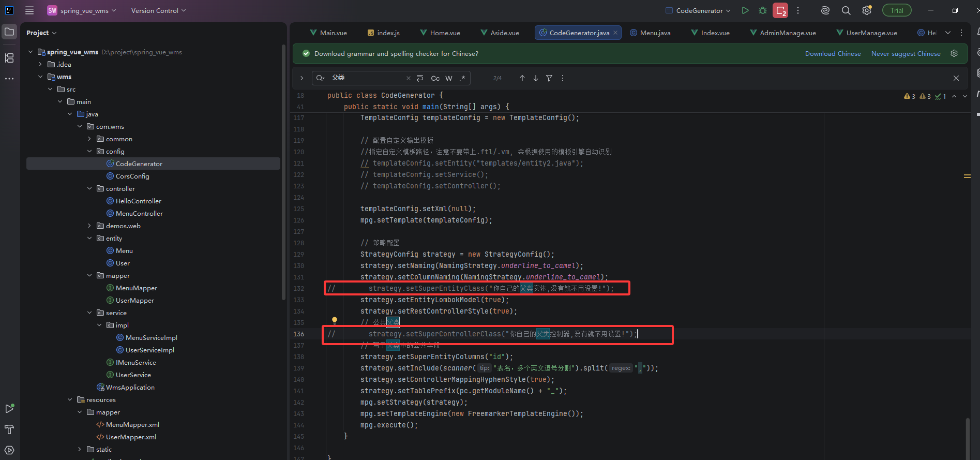Open search filter options
The width and height of the screenshot is (980, 460).
pyautogui.click(x=549, y=78)
